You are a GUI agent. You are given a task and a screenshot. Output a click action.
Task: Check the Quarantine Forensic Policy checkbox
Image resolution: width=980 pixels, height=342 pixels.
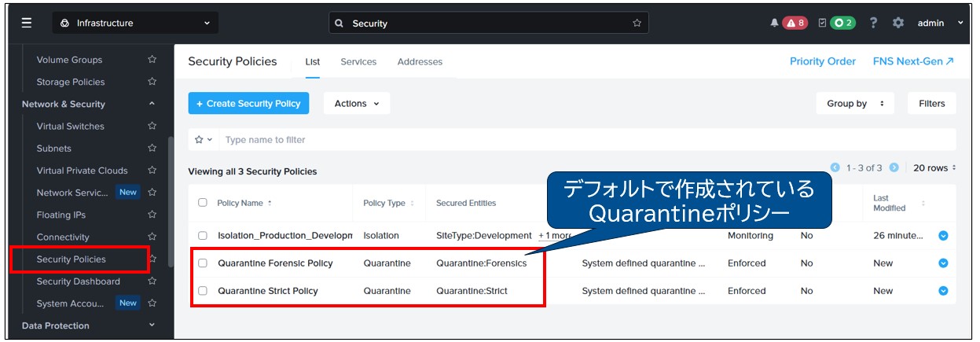point(203,263)
